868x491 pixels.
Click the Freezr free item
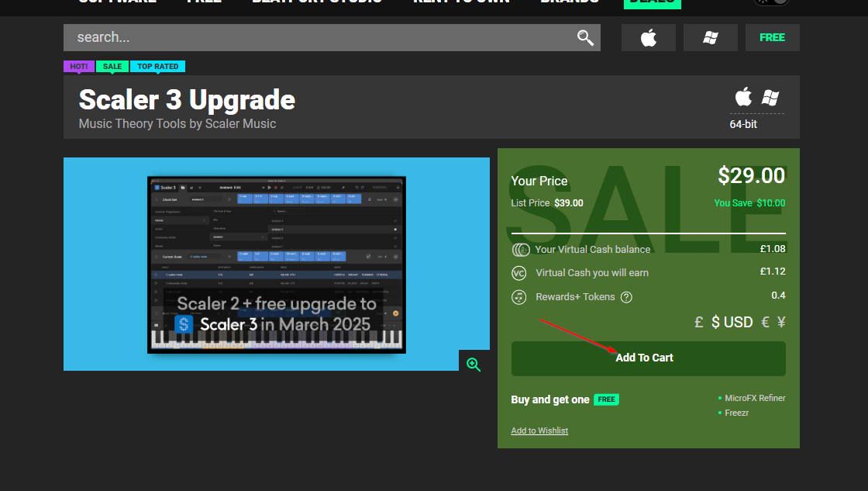click(736, 413)
